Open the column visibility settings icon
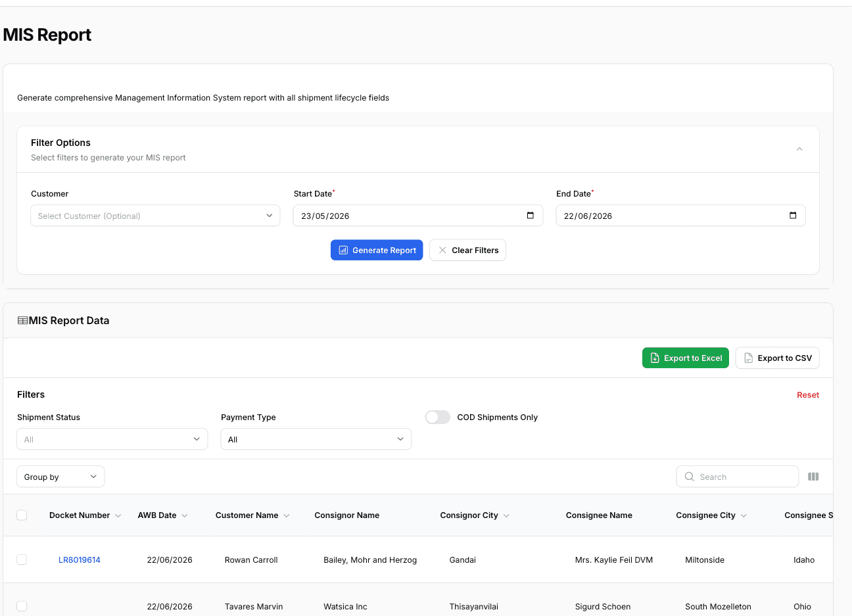This screenshot has width=852, height=616. [813, 477]
